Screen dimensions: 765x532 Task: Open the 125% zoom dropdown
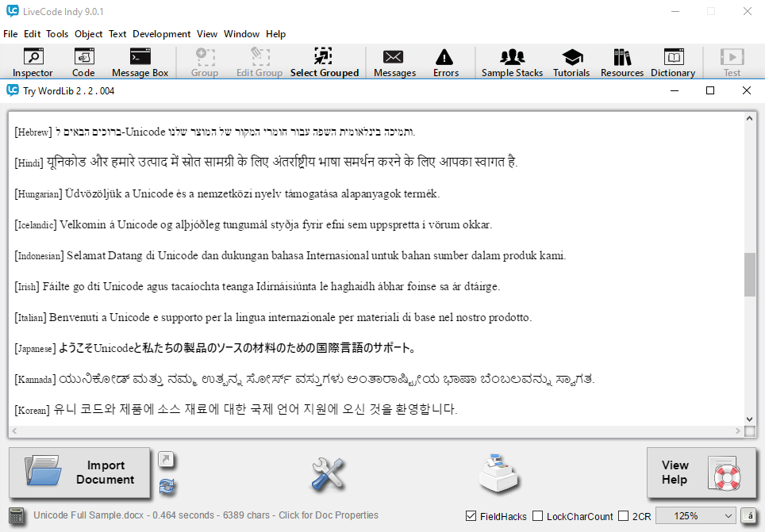coord(695,516)
